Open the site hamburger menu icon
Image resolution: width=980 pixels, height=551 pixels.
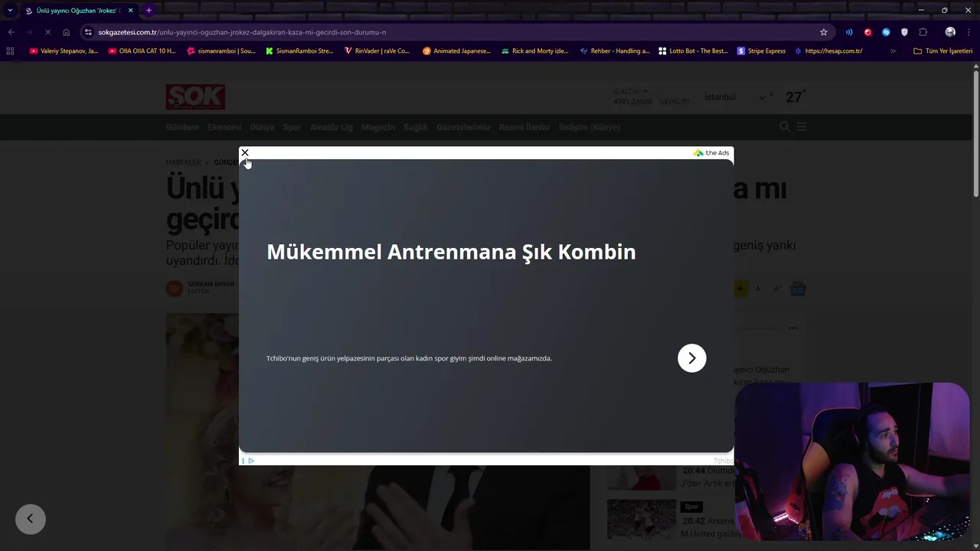coord(802,127)
